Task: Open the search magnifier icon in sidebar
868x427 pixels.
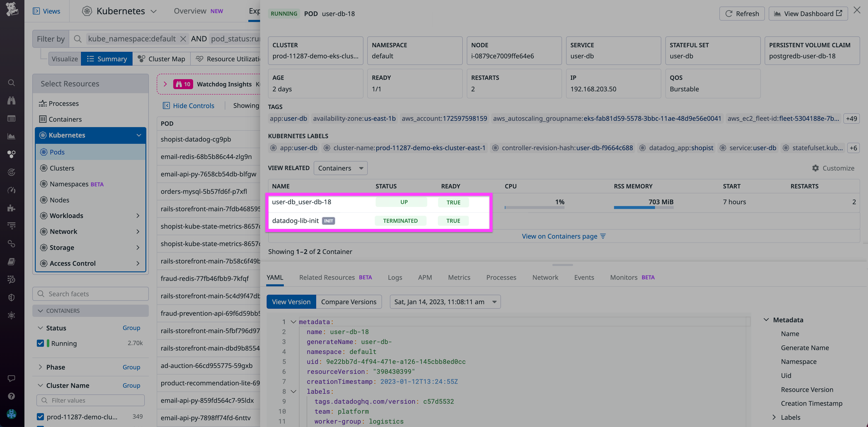Action: (x=12, y=83)
